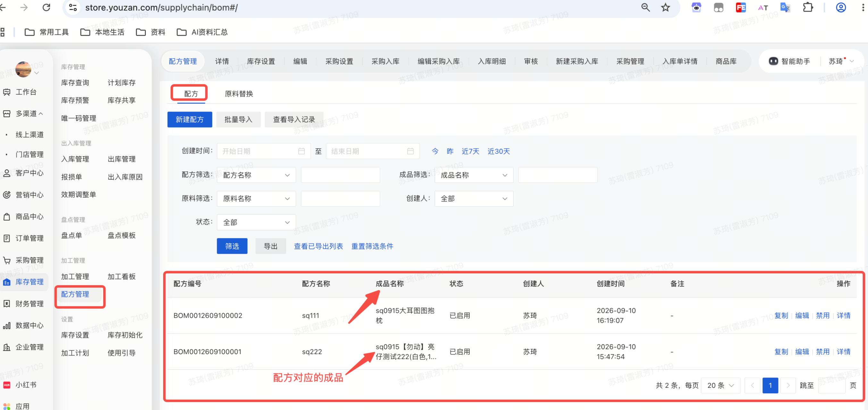Reload the browser page
This screenshot has height=410, width=868.
(x=46, y=7)
